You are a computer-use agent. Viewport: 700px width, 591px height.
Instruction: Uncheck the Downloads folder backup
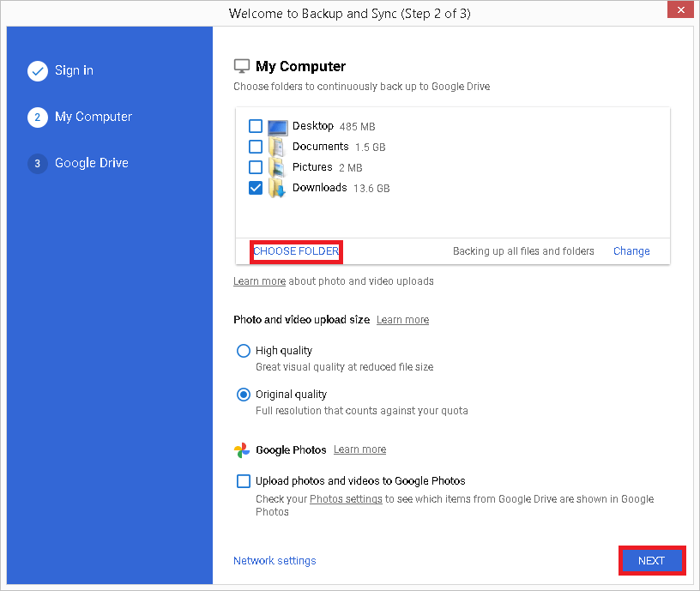coord(255,188)
